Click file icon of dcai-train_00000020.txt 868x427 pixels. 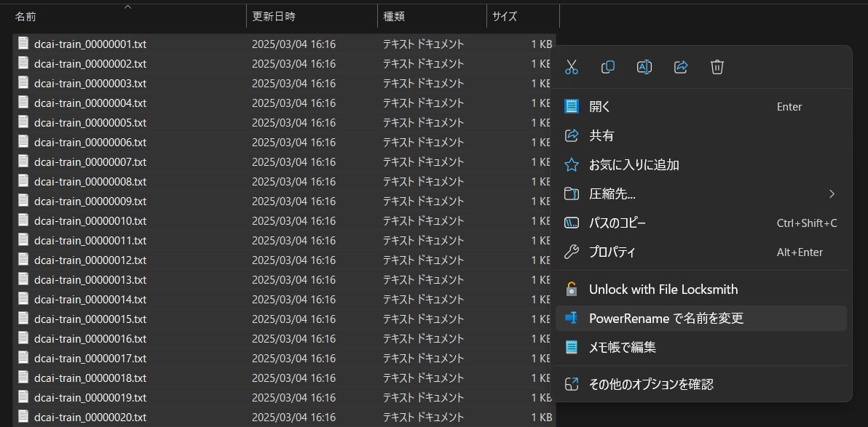click(23, 417)
